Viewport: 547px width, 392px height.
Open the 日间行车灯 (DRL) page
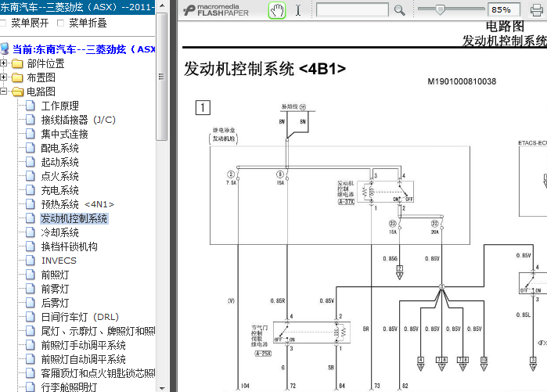pyautogui.click(x=80, y=317)
